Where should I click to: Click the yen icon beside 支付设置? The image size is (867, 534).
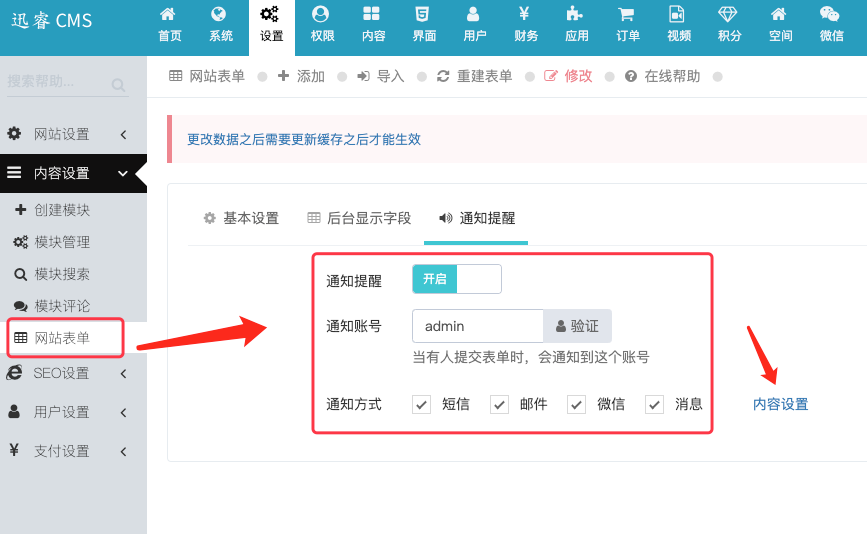14,451
